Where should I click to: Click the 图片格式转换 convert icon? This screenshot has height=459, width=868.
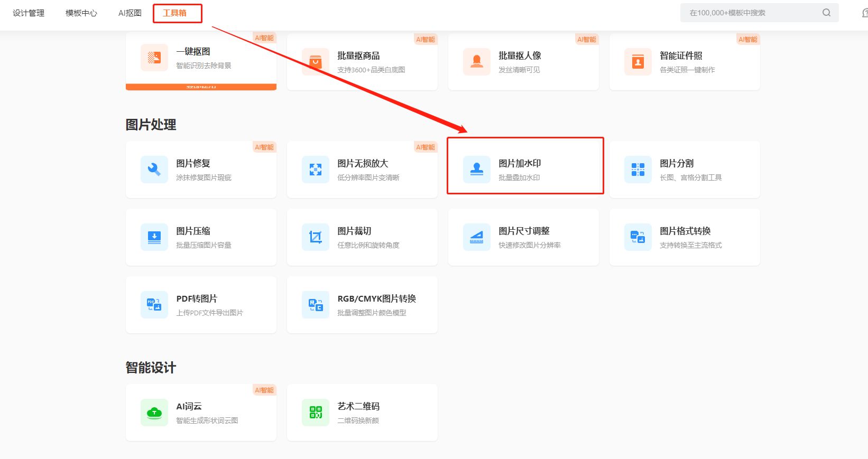[638, 237]
